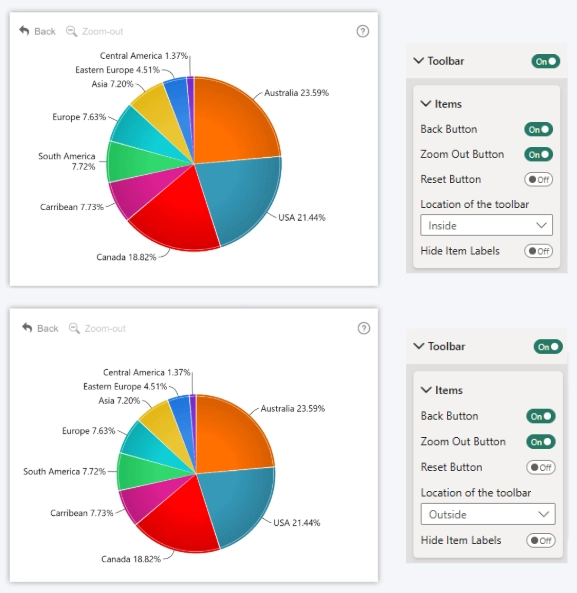This screenshot has height=593, width=577.
Task: Click the Zoom-out label in top chart toolbar
Action: coord(102,31)
